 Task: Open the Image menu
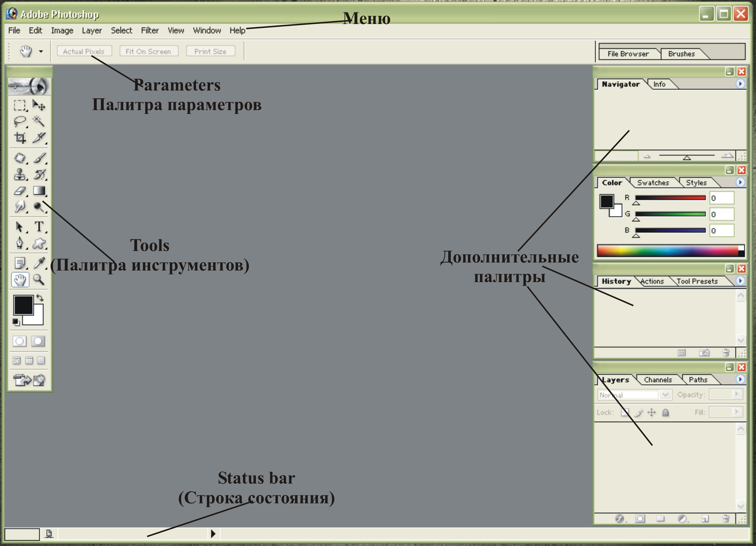[62, 30]
